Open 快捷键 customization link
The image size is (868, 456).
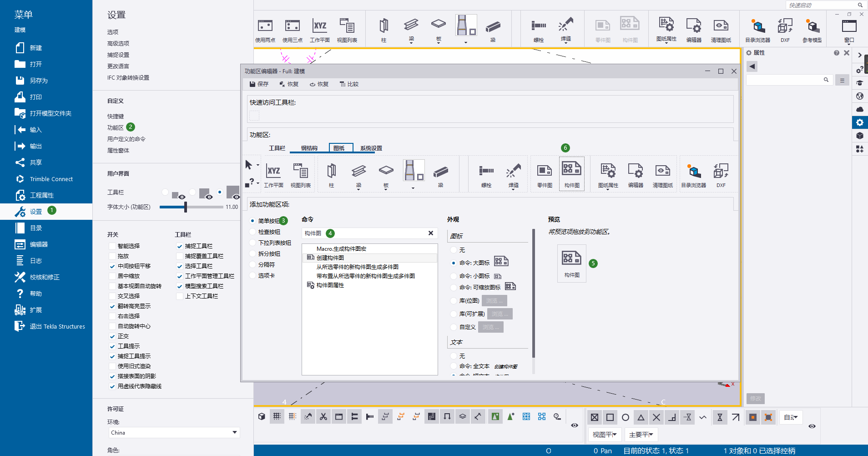pyautogui.click(x=116, y=116)
